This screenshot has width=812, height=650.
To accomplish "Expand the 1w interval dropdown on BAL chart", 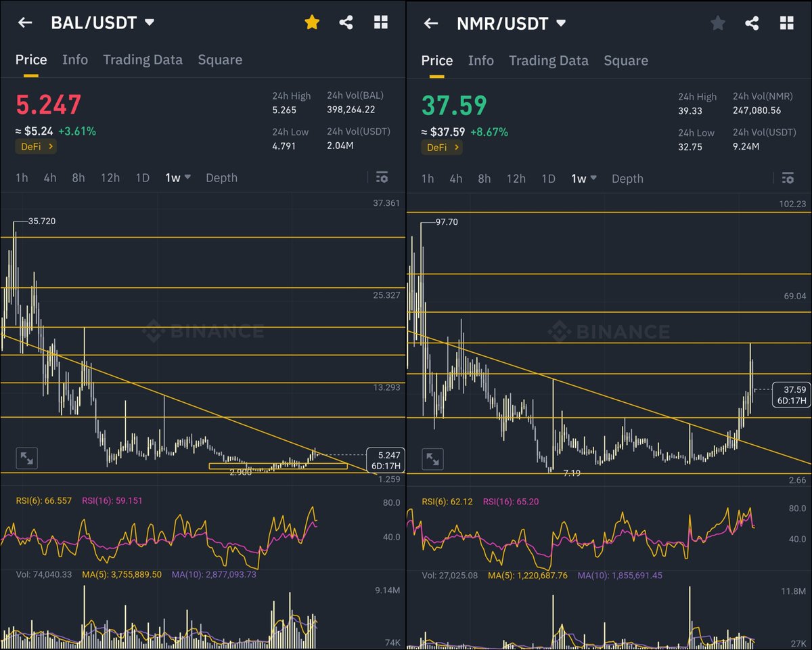I will tap(178, 177).
